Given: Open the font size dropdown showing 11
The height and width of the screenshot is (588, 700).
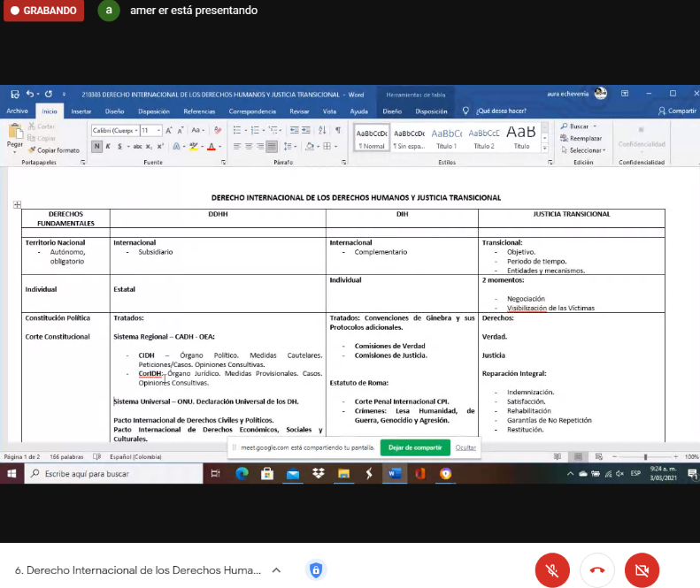Looking at the screenshot, I should 158,130.
